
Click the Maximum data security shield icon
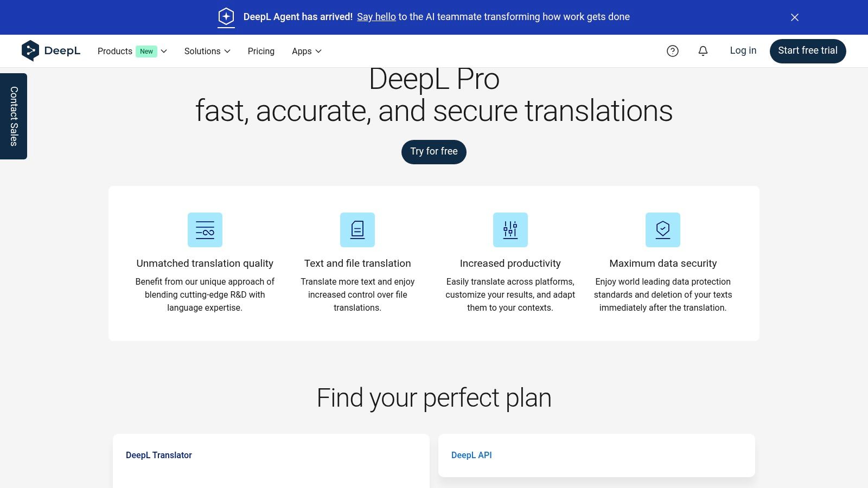(663, 230)
